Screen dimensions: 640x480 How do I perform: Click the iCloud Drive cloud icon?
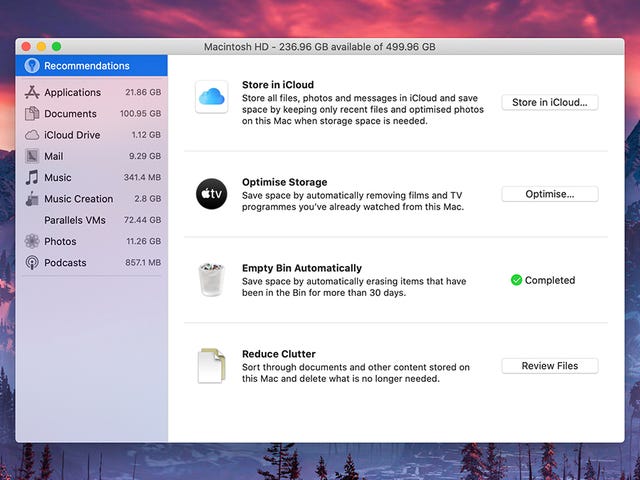click(x=32, y=135)
